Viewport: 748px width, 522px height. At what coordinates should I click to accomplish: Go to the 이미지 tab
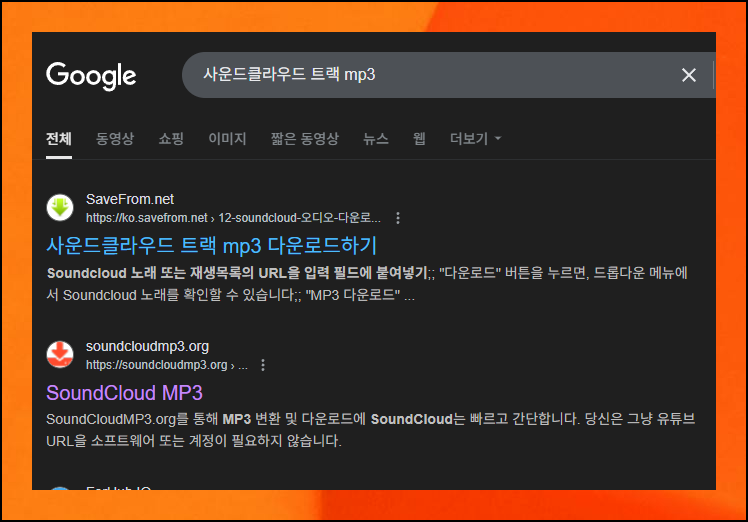(x=227, y=139)
